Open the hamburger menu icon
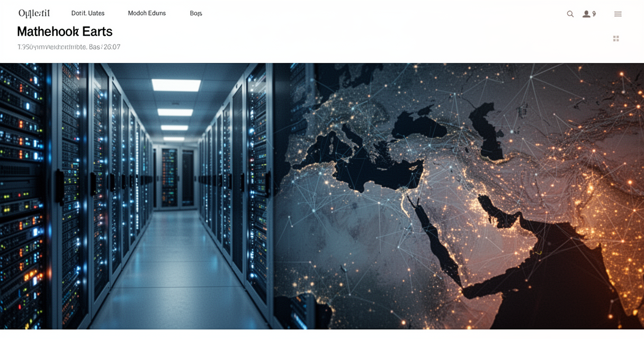This screenshot has height=339, width=644. click(618, 14)
